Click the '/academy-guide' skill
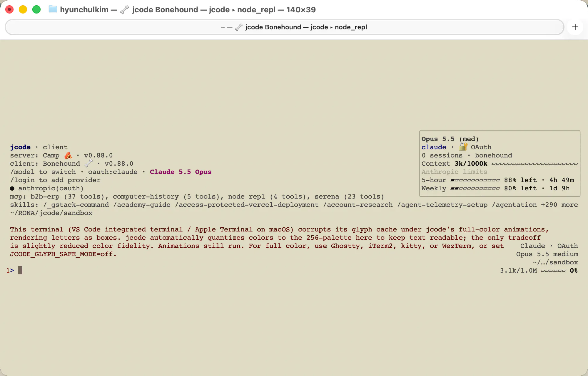Image resolution: width=588 pixels, height=376 pixels. [142, 205]
